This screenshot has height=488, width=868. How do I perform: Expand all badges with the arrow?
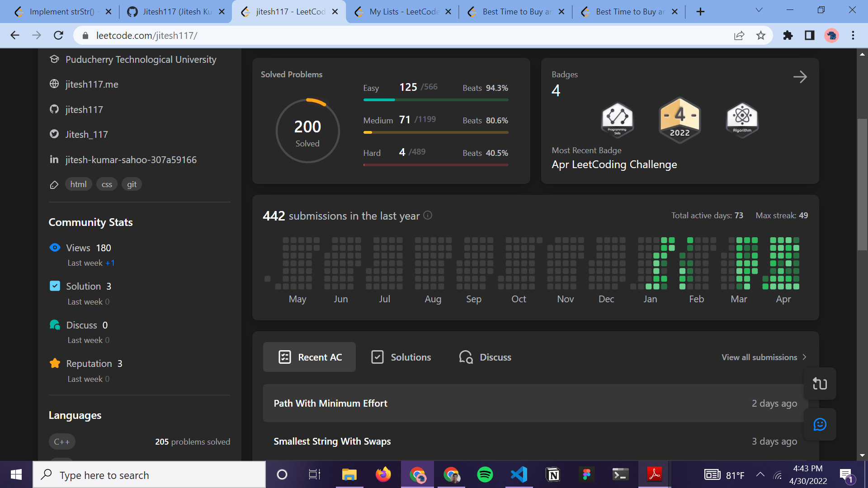point(800,77)
